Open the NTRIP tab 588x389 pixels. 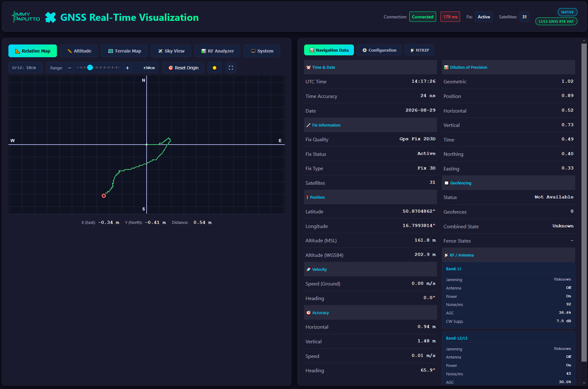pos(419,50)
